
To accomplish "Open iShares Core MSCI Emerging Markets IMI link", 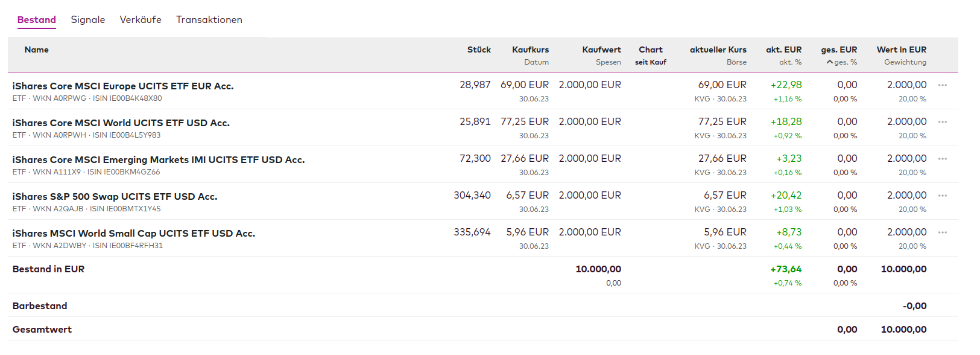I will (x=159, y=159).
